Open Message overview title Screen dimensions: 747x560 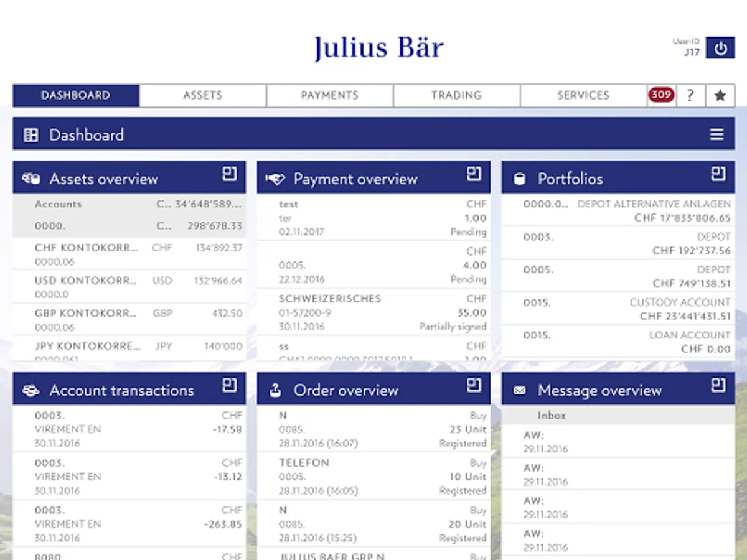click(x=599, y=391)
